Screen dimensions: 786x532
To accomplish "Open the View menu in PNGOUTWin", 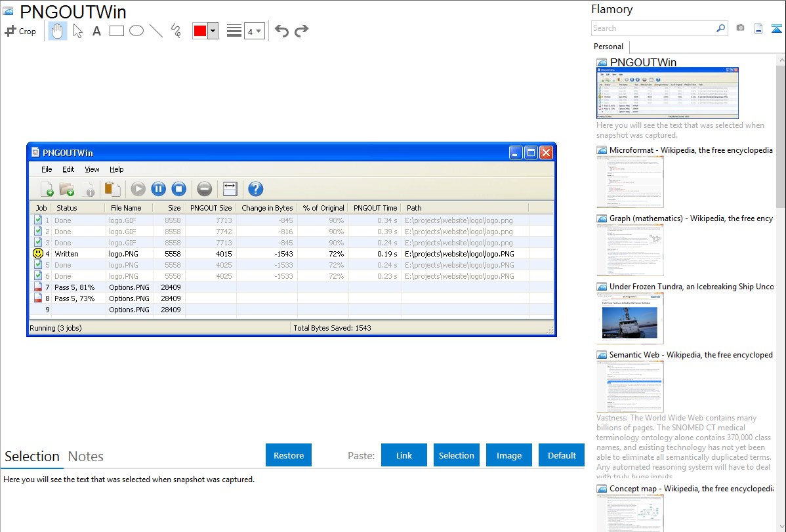I will (x=92, y=169).
